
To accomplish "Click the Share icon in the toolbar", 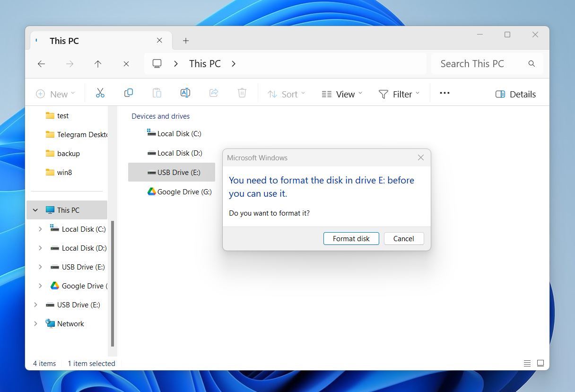I will pyautogui.click(x=214, y=93).
